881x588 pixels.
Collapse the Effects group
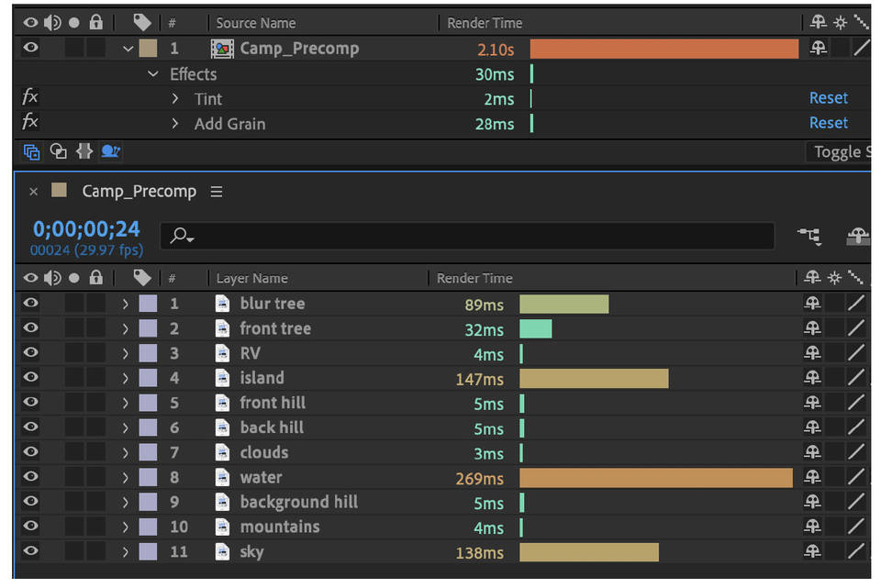152,73
